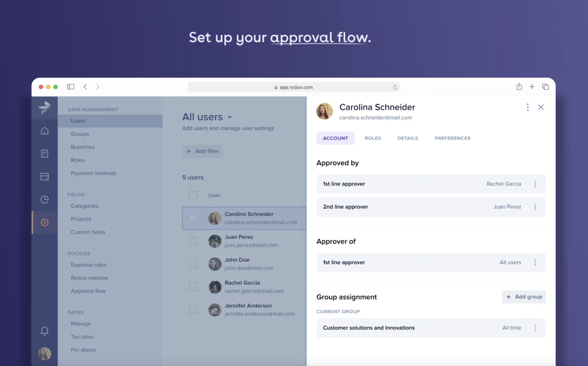This screenshot has width=588, height=366.
Task: Open the insights pie chart icon
Action: coord(45,200)
